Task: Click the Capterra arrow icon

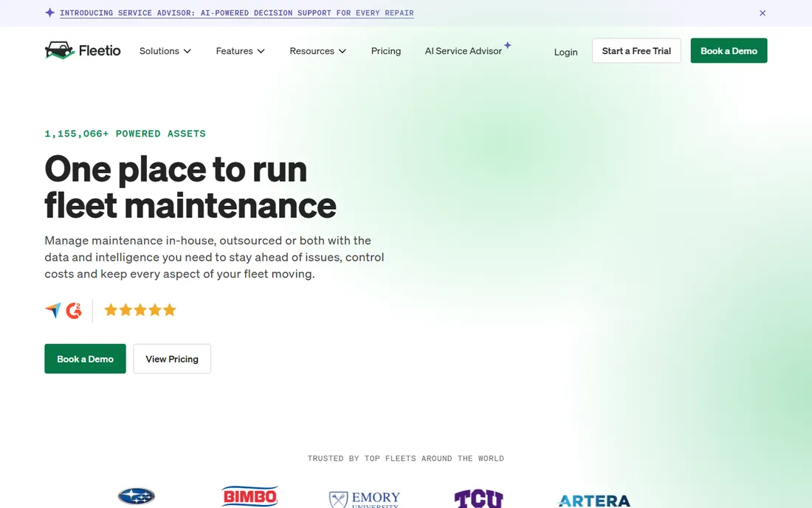Action: [53, 310]
